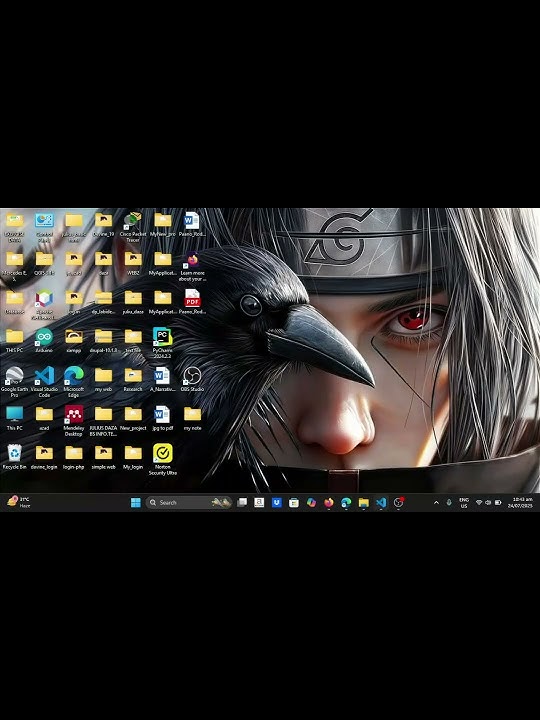The image size is (540, 720).
Task: Open Firefox from the taskbar
Action: click(329, 502)
